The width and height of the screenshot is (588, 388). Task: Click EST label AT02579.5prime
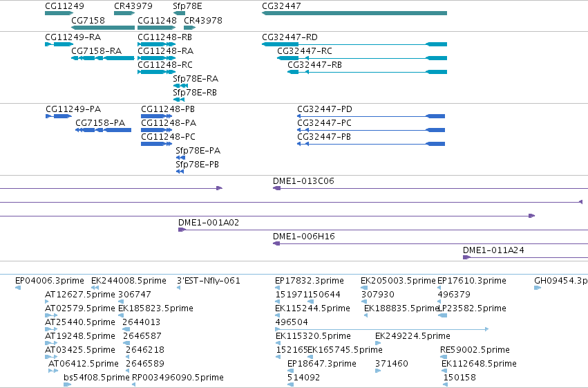pyautogui.click(x=80, y=308)
